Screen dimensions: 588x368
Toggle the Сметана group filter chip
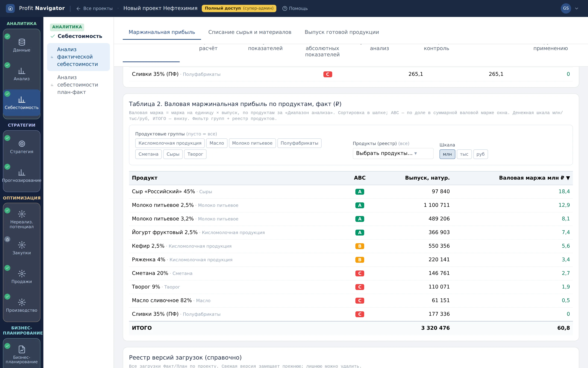(148, 154)
